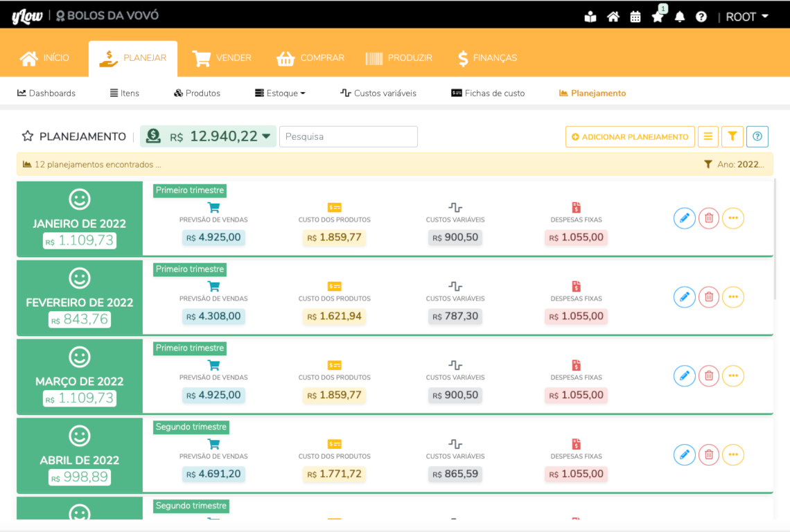
Task: Switch to the Finanças tab
Action: click(x=487, y=58)
